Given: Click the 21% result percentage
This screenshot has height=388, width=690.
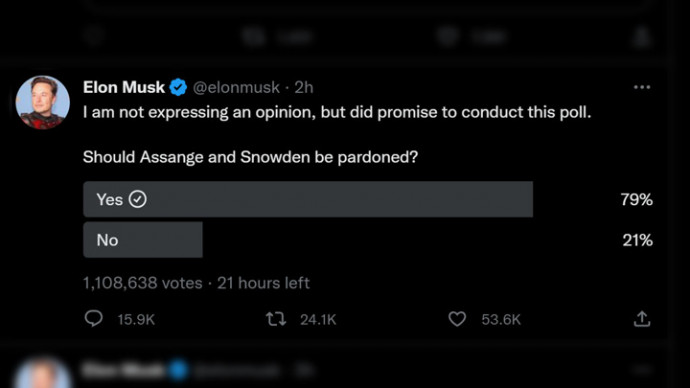Looking at the screenshot, I should 637,240.
